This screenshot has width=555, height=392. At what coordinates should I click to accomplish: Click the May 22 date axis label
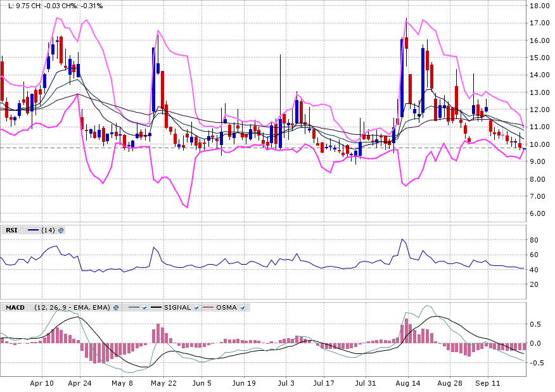coord(163,384)
